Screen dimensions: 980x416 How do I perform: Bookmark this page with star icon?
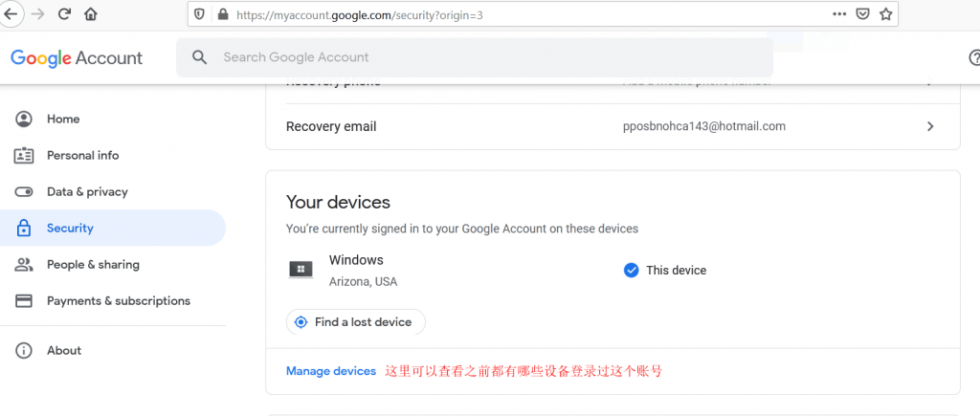[885, 14]
